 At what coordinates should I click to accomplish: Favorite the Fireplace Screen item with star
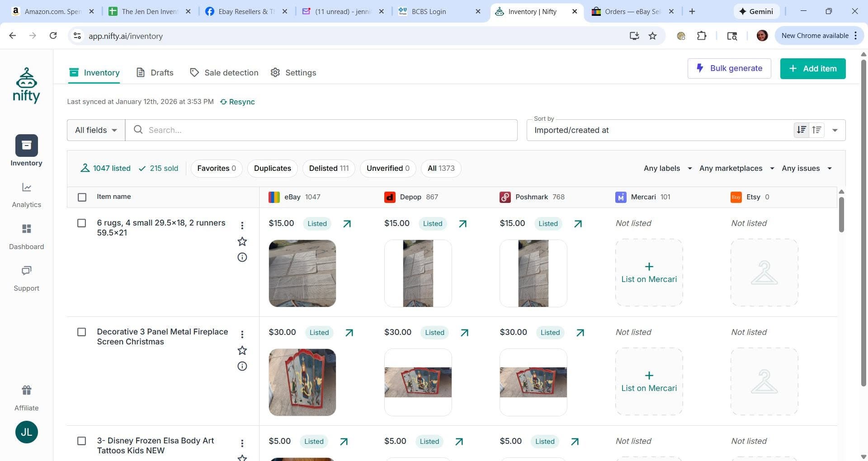point(242,350)
